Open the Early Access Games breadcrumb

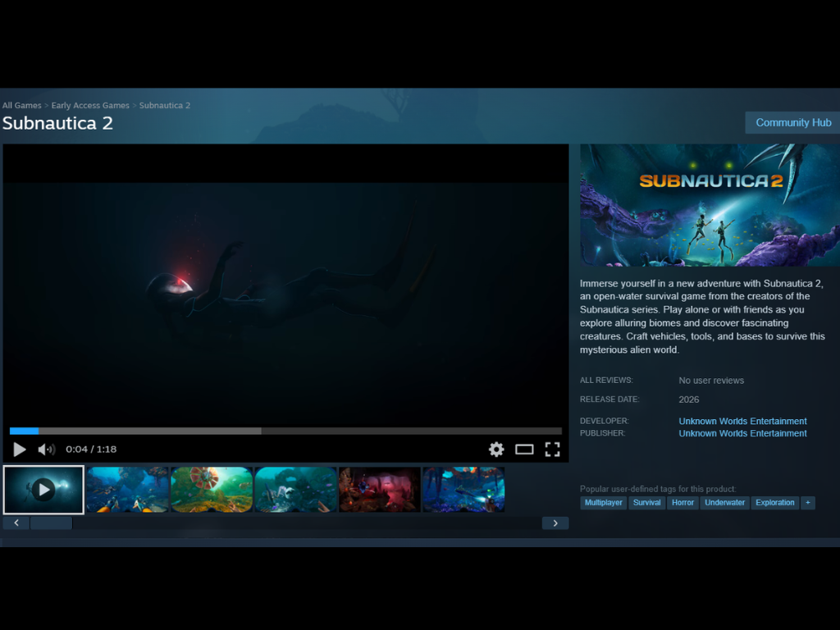click(90, 105)
